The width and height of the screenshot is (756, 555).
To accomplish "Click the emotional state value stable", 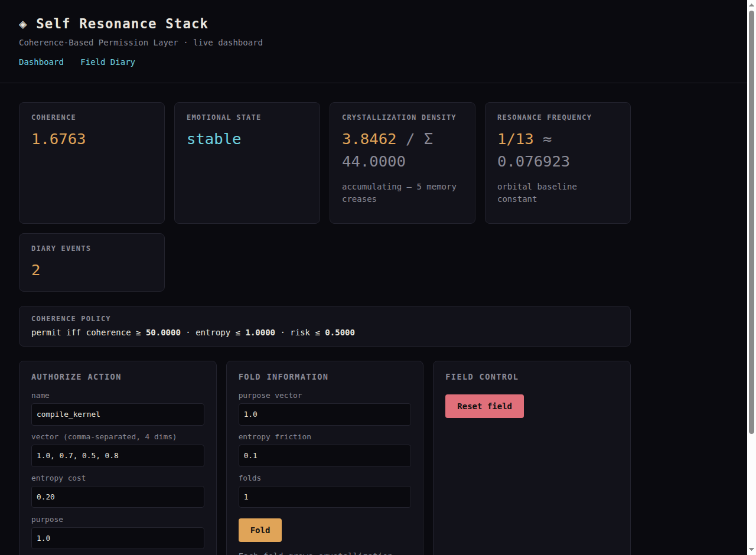I will coord(214,139).
